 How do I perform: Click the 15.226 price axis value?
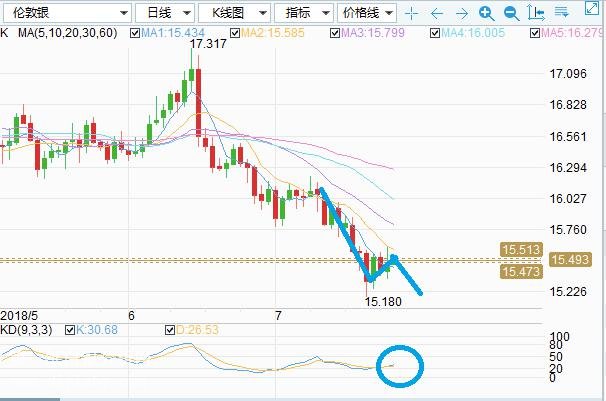click(x=568, y=291)
